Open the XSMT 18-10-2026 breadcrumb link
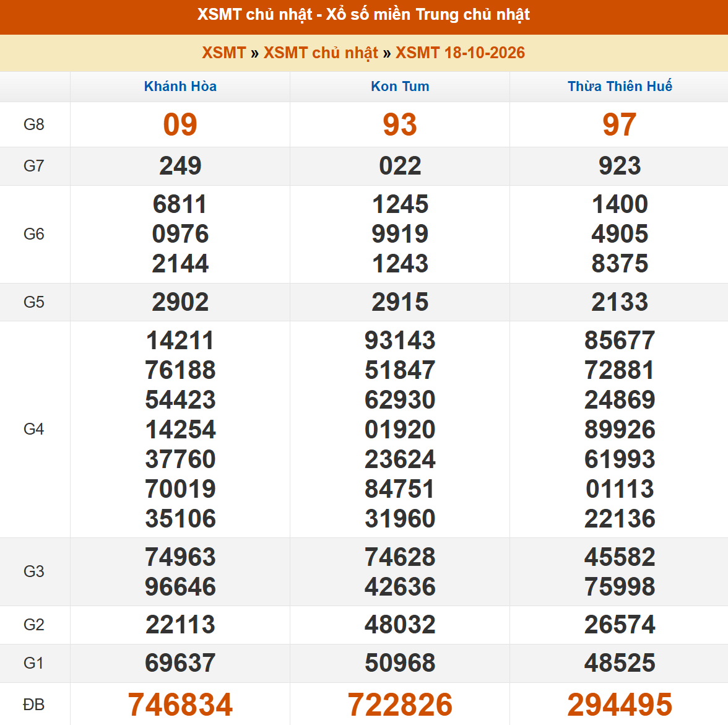728x725 pixels. [x=460, y=53]
